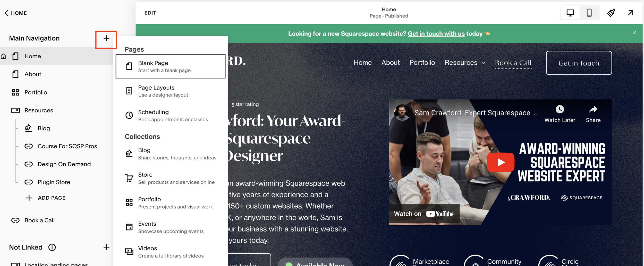
Task: Expand the Resources folder in sidebar
Action: [39, 110]
